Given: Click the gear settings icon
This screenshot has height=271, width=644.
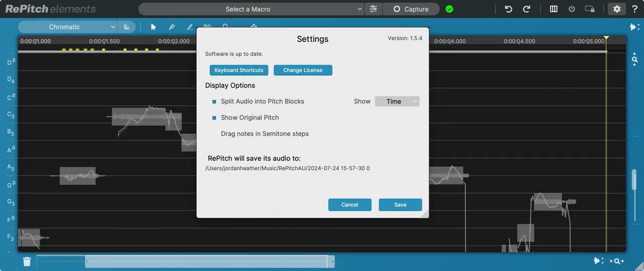Looking at the screenshot, I should pos(617,9).
